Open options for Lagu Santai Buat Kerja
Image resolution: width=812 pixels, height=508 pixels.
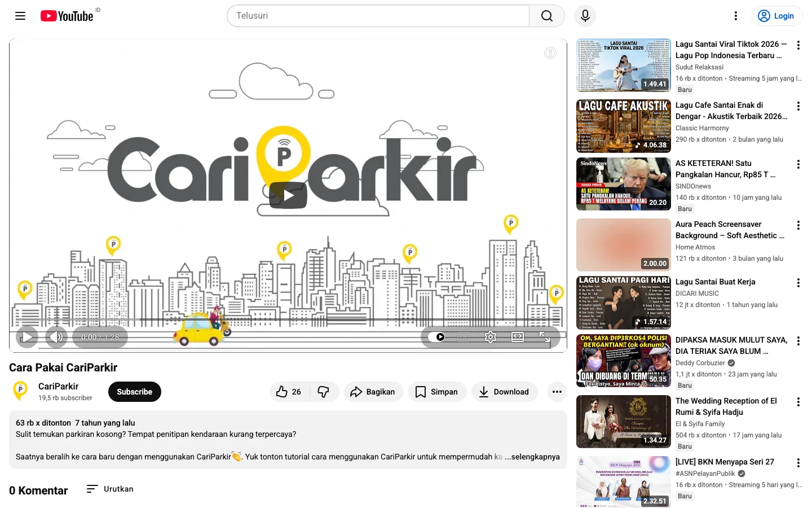pyautogui.click(x=798, y=283)
